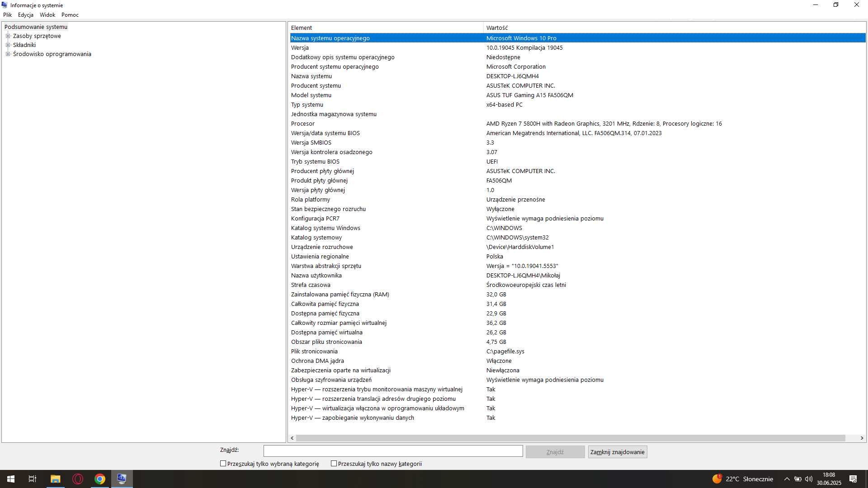This screenshot has height=488, width=868.
Task: Expand the Składniki tree node
Action: pyautogui.click(x=8, y=45)
